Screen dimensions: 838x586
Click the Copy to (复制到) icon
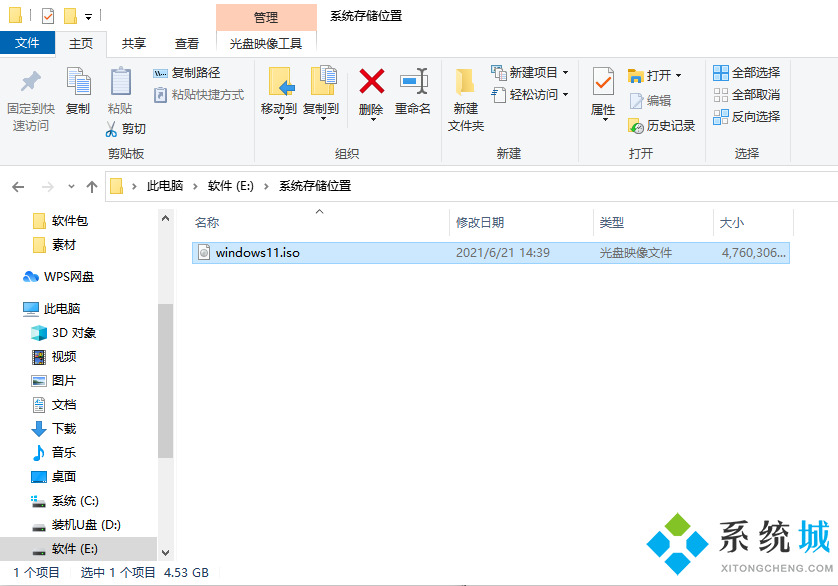pyautogui.click(x=323, y=81)
